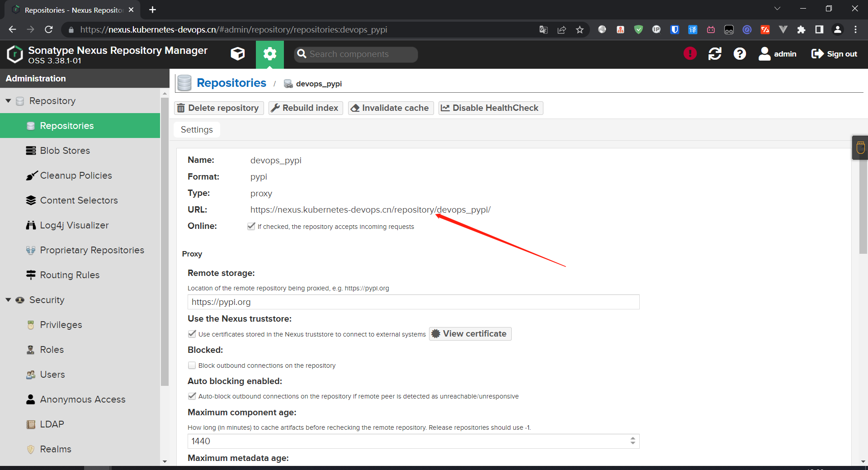
Task: Click the browser address bar URL
Action: pyautogui.click(x=234, y=30)
